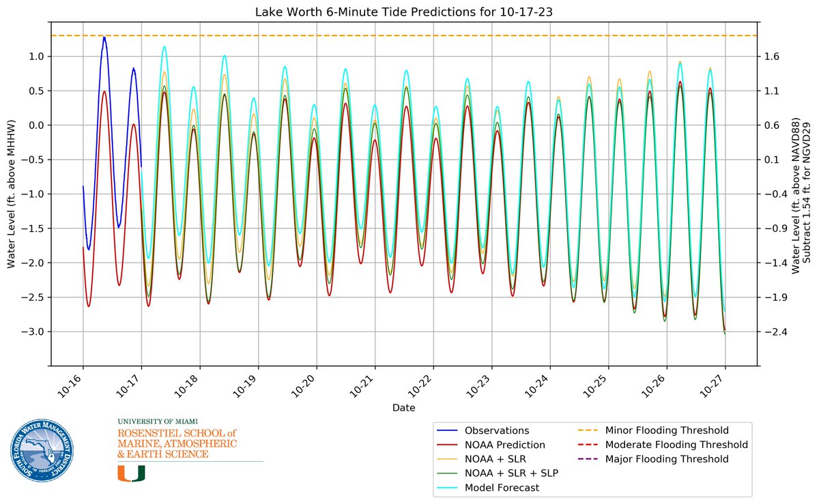Click the orange Minor Flooding dashed line marker
Viewport: 819px width, 504px height.
(591, 430)
